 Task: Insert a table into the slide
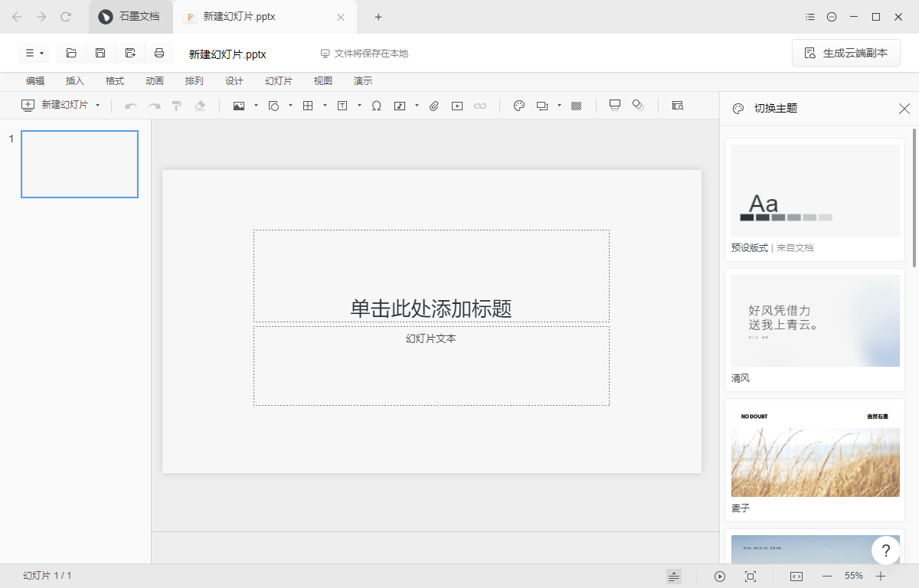click(x=309, y=106)
